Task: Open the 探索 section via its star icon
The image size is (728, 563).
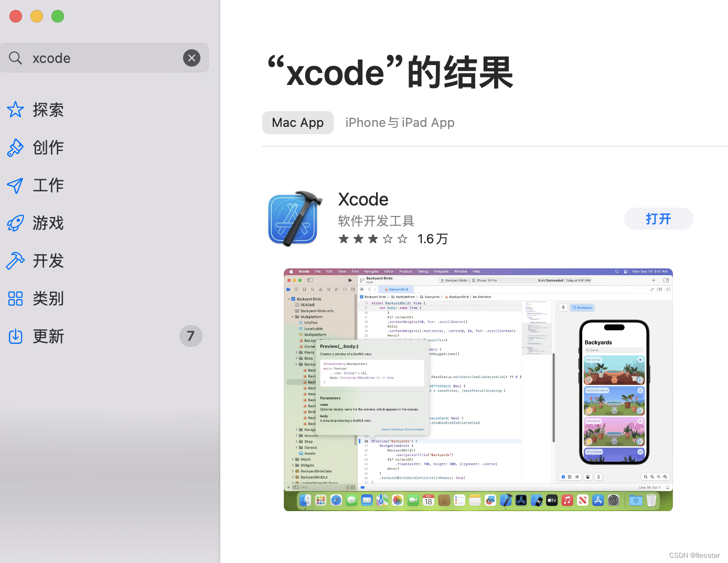Action: 15,110
